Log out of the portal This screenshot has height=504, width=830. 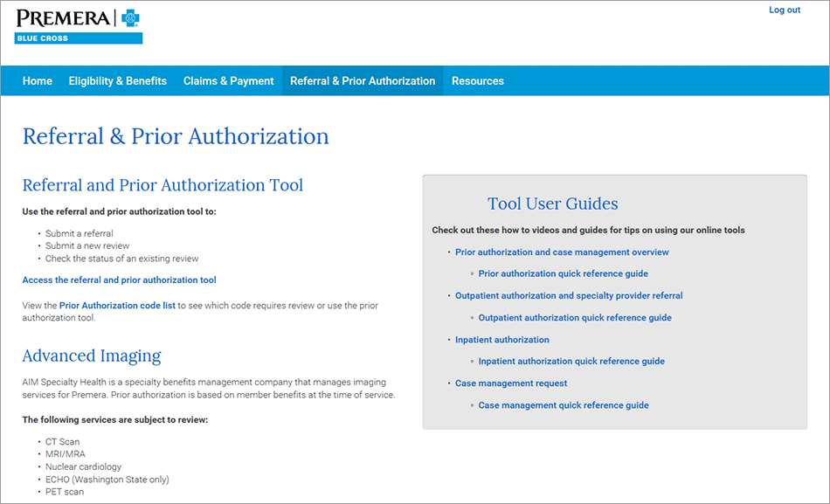coord(784,10)
